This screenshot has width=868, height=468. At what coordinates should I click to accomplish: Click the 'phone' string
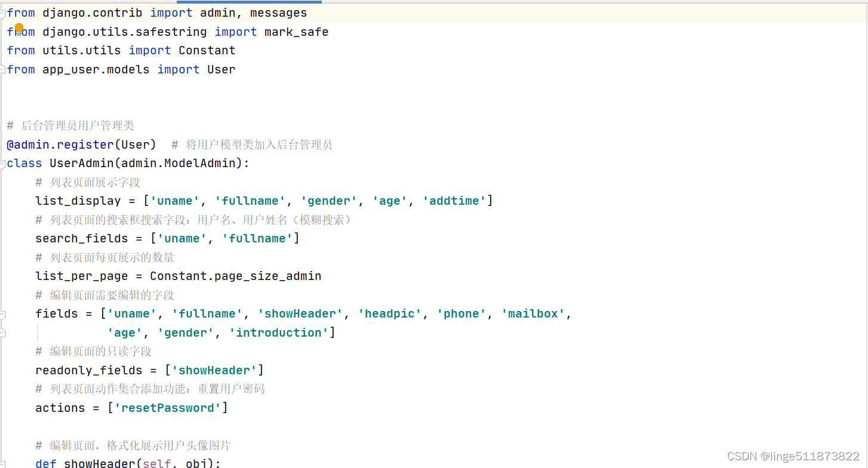[461, 313]
